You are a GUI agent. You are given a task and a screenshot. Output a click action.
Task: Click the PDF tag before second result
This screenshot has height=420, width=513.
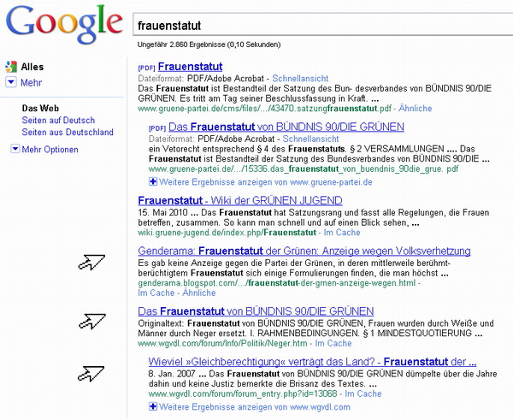coord(156,127)
